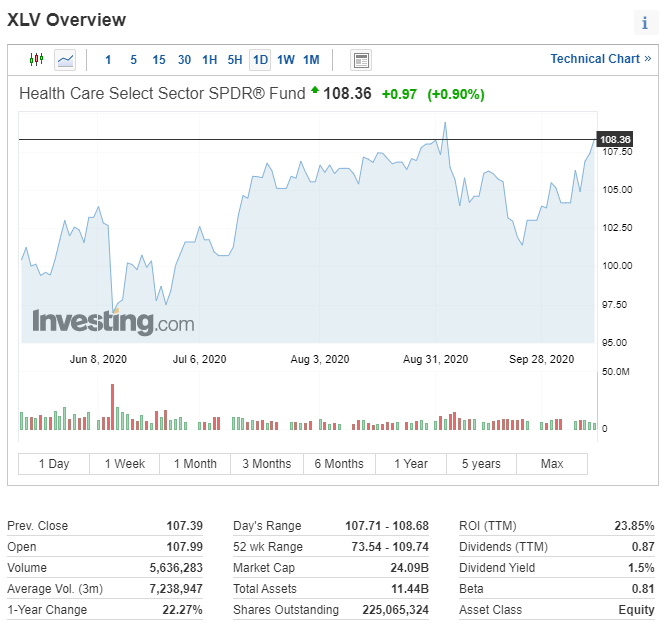Viewport: 664px width, 633px height.
Task: Click Shares Outstanding value 225,065,324
Action: tap(396, 610)
